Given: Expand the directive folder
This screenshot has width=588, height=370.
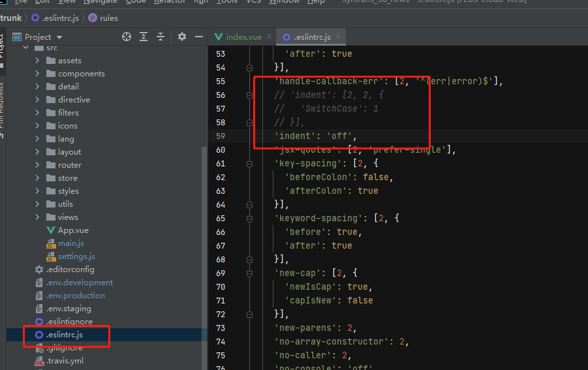Looking at the screenshot, I should pos(37,100).
